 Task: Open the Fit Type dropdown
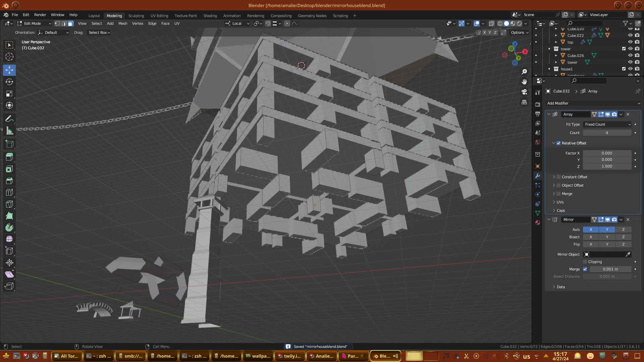607,124
